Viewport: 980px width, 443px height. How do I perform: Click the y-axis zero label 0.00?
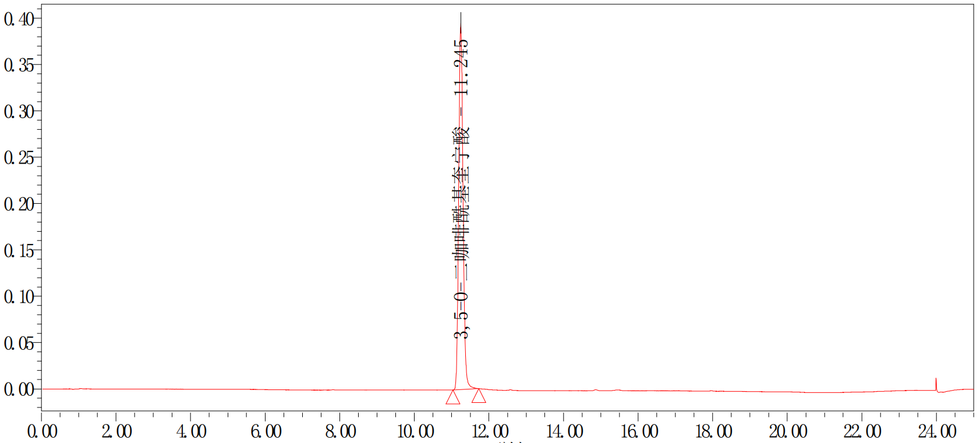click(19, 389)
